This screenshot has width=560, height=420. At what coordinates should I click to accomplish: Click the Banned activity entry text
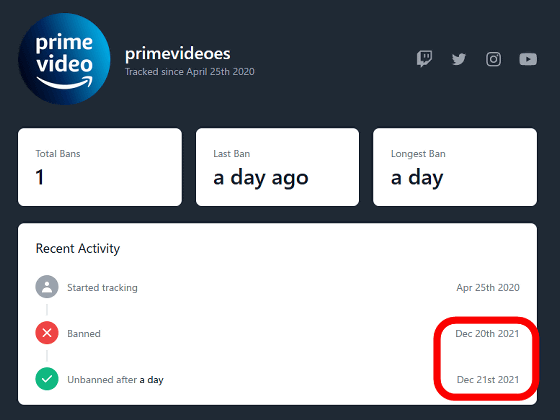point(84,334)
